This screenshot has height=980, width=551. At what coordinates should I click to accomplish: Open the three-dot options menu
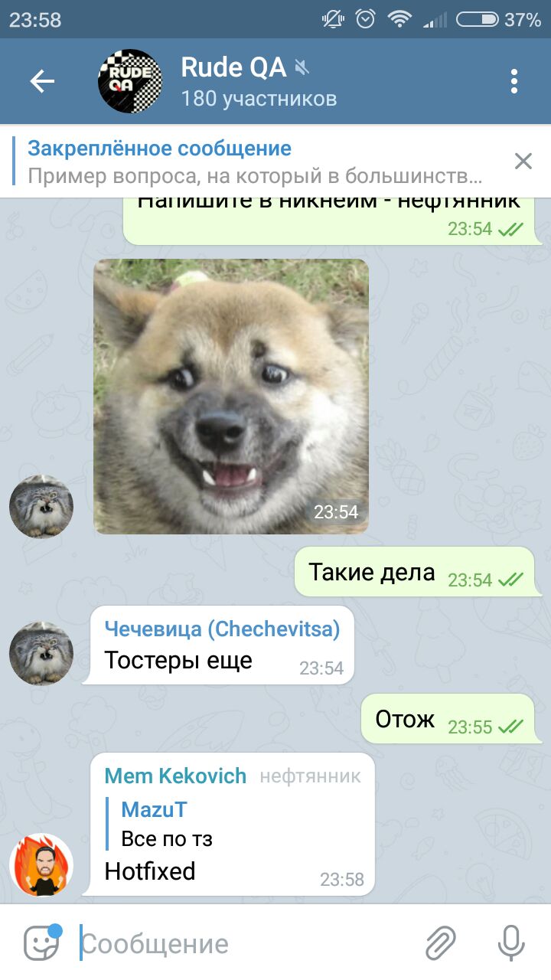pyautogui.click(x=514, y=81)
